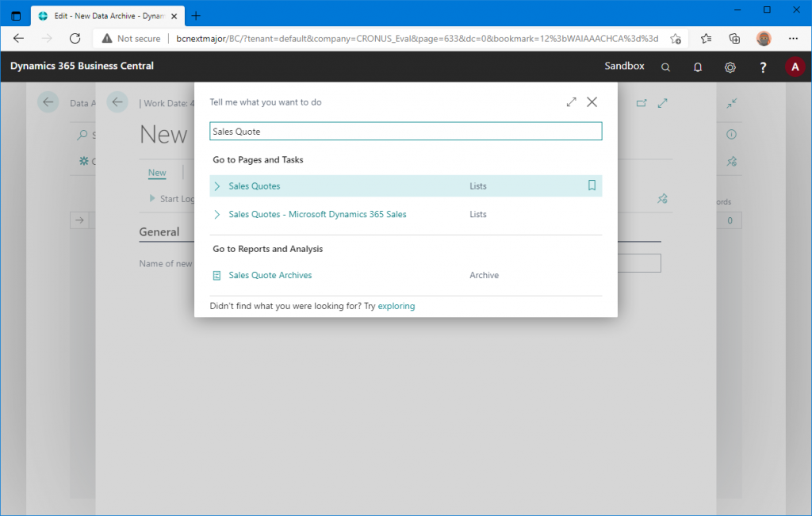
Task: Expand the Tell Me dialog to full size
Action: coord(571,102)
